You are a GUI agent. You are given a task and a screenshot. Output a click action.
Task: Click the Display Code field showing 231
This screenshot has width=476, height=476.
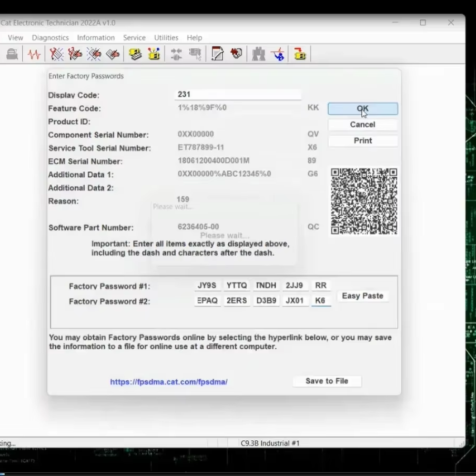pyautogui.click(x=238, y=95)
